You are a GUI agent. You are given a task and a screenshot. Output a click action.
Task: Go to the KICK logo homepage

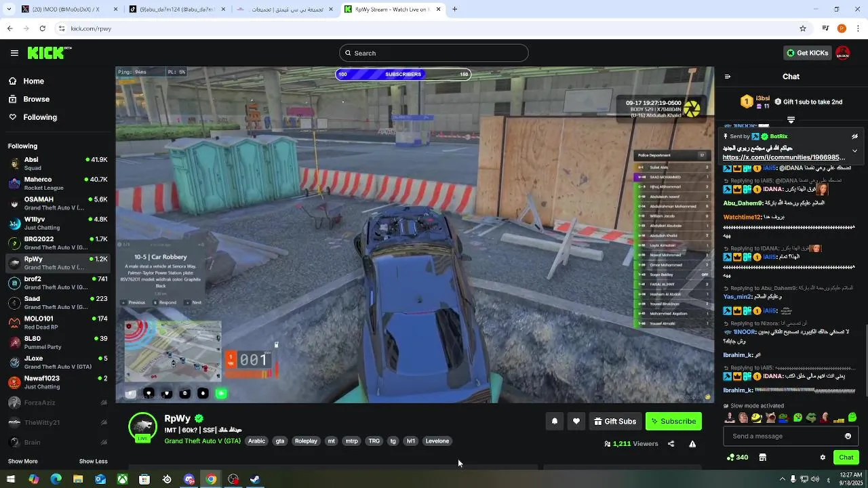[x=50, y=53]
